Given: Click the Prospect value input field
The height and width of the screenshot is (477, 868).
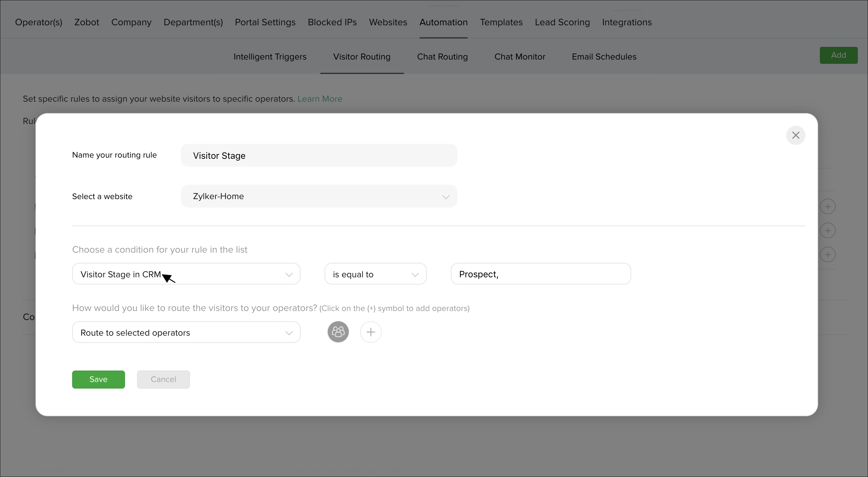Looking at the screenshot, I should [x=540, y=274].
